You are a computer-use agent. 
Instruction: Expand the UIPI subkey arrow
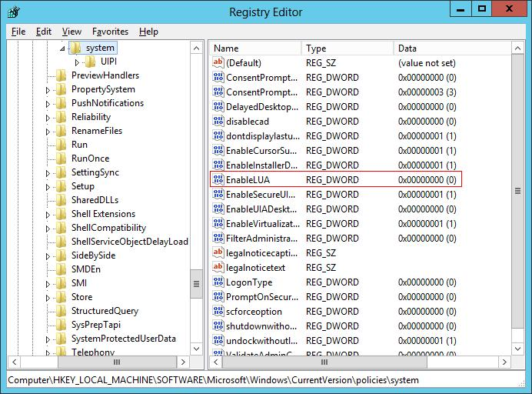pos(77,62)
